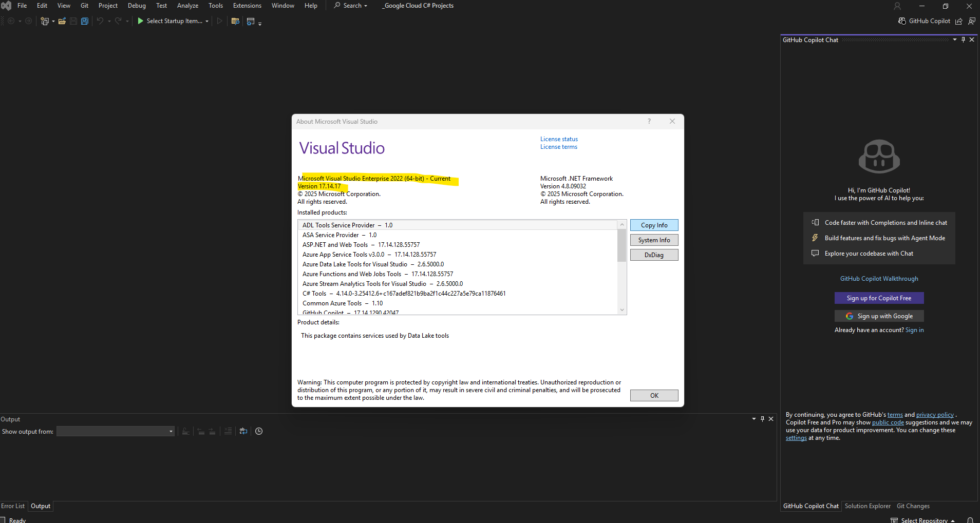Open the File menu

coord(22,6)
